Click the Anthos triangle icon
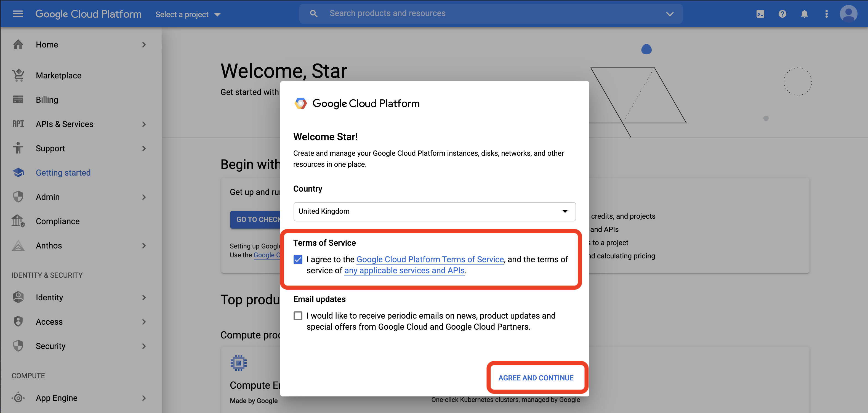This screenshot has width=868, height=413. [x=18, y=245]
